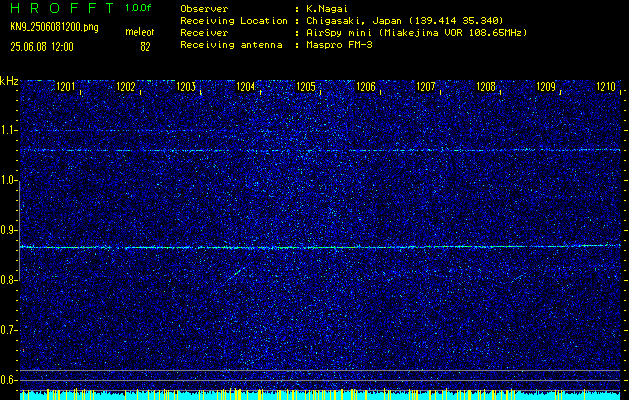Select the 1.00f version label
629x400 pixels.
[x=138, y=8]
